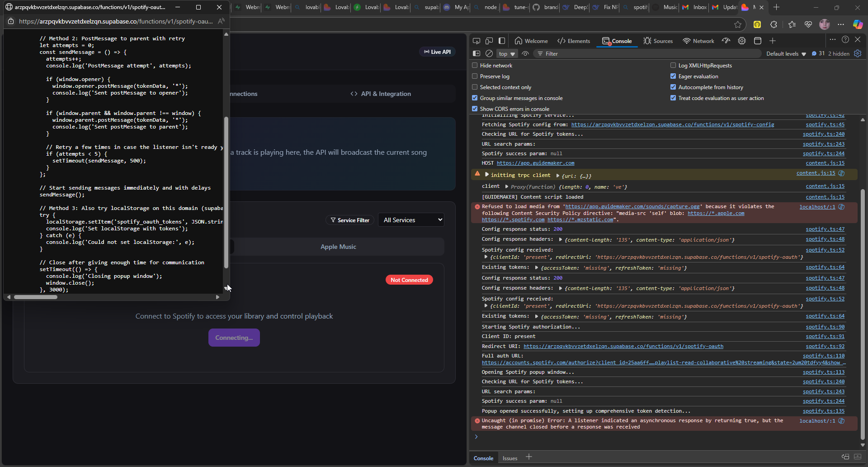
Task: Show the console sidebar
Action: (476, 53)
